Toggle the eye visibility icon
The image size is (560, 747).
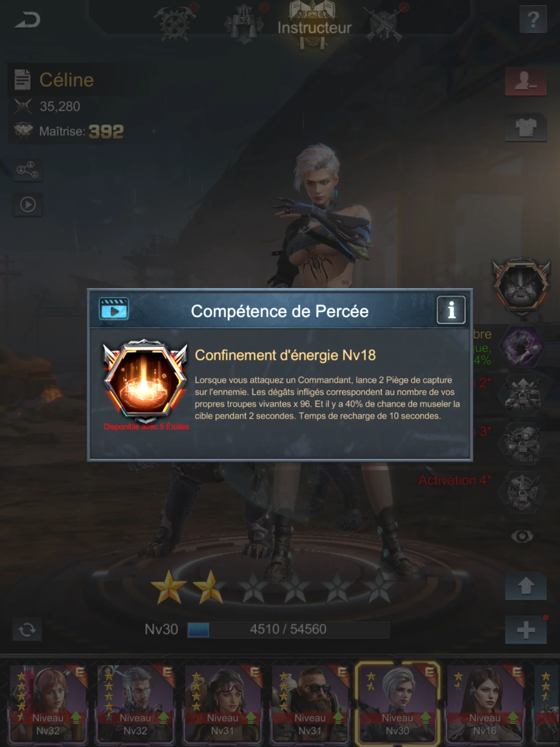[522, 536]
